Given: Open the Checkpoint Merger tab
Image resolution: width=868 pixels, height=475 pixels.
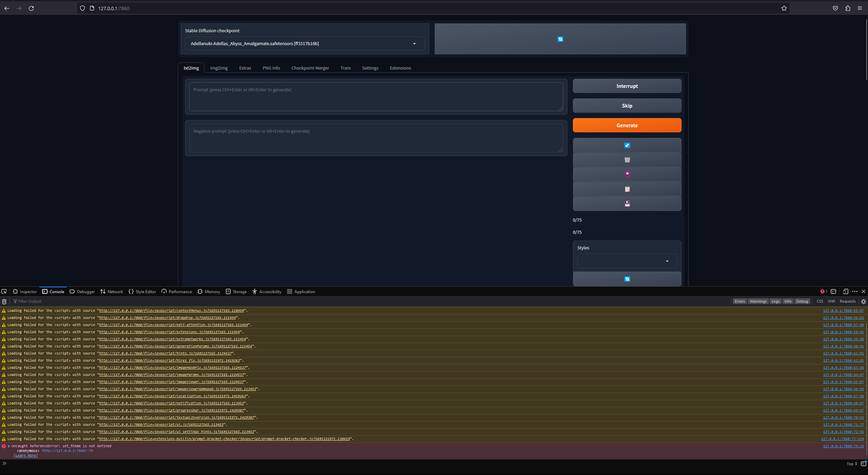Looking at the screenshot, I should [310, 68].
